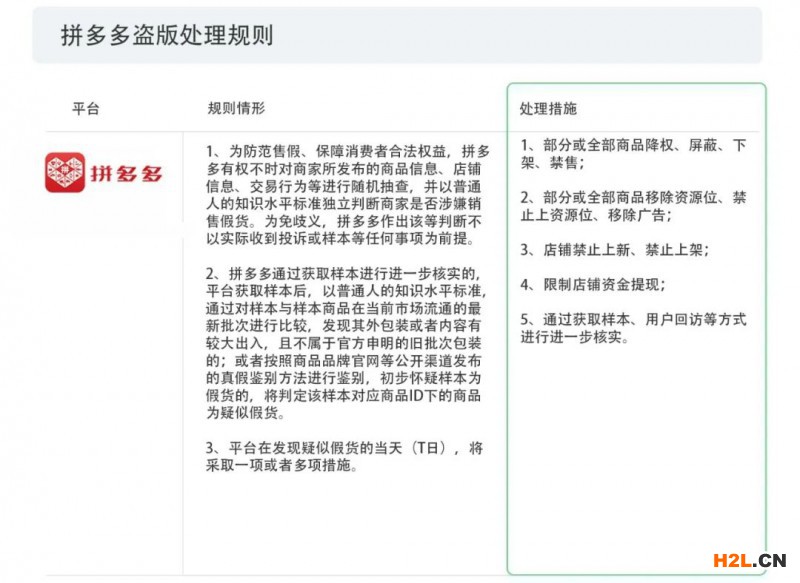Select measure 1: 商品降权、屏蔽、下架、禁售
This screenshot has height=583, width=800.
[x=634, y=153]
